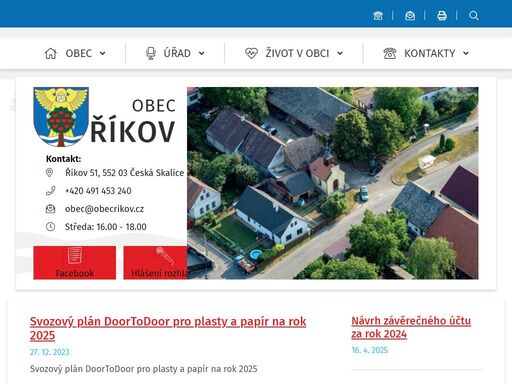Open search with the magnifier icon
Viewport: 512px width, 384px height.
click(474, 15)
